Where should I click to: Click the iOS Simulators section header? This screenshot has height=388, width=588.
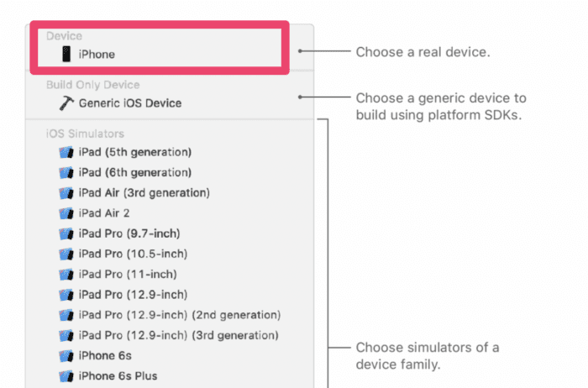click(85, 134)
